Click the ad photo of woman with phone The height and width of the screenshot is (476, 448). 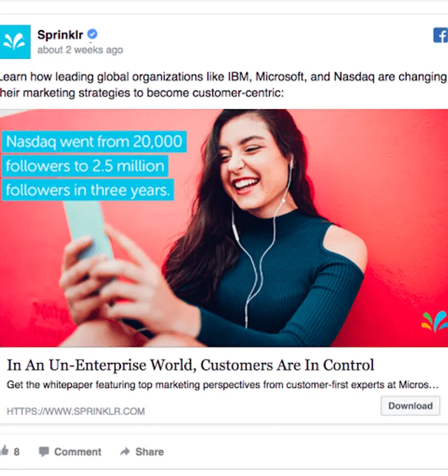[224, 228]
